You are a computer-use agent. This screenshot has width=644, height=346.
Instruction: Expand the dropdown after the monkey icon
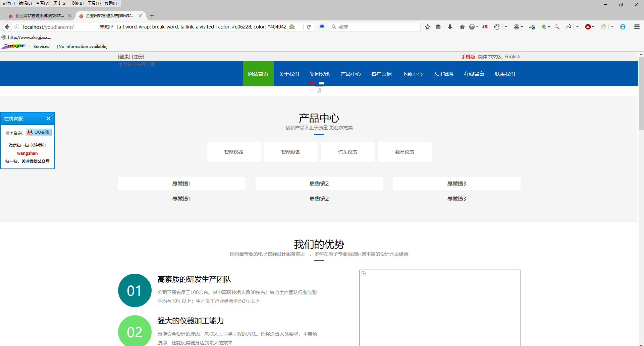[612, 27]
